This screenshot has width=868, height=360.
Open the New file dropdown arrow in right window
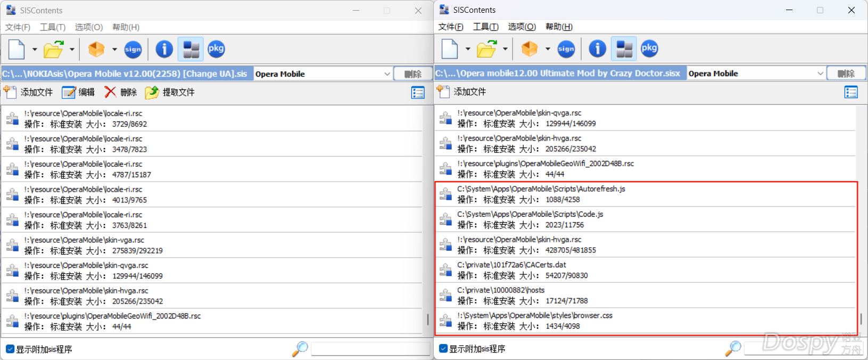[x=468, y=49]
